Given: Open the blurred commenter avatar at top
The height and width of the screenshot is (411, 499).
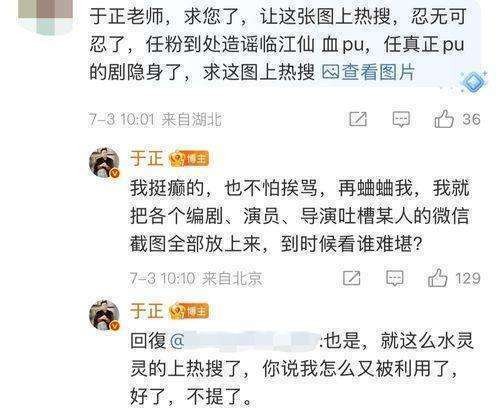Looking at the screenshot, I should (x=46, y=15).
